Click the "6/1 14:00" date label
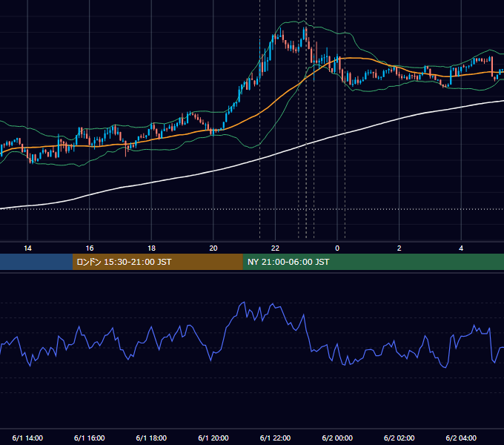This screenshot has height=445, width=504. pos(27,438)
